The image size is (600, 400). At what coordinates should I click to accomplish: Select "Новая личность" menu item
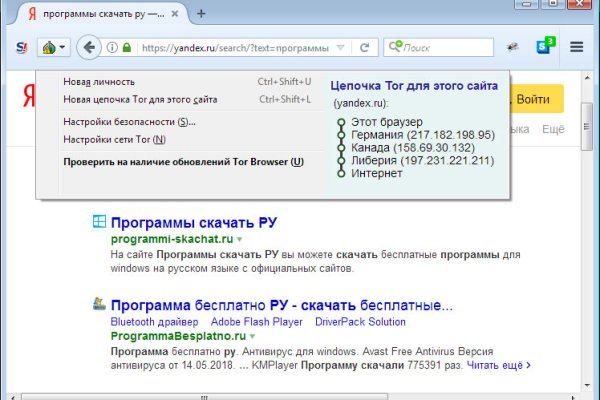pyautogui.click(x=99, y=81)
